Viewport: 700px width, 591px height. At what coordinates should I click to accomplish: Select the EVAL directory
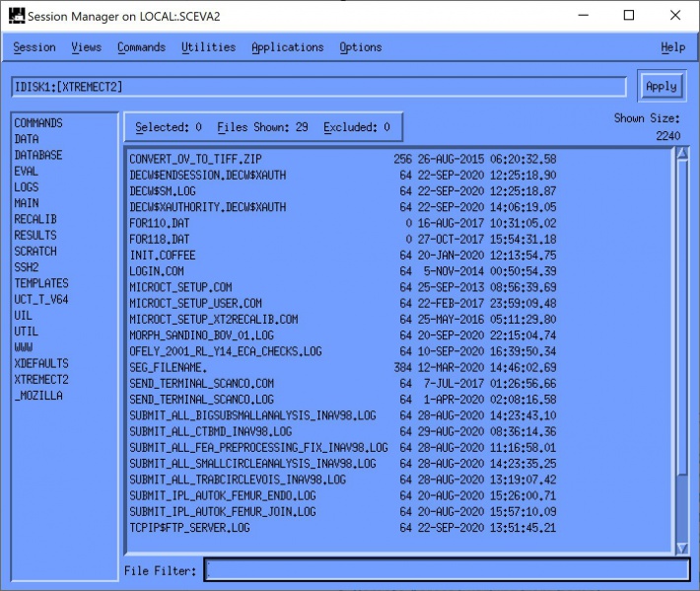point(26,171)
